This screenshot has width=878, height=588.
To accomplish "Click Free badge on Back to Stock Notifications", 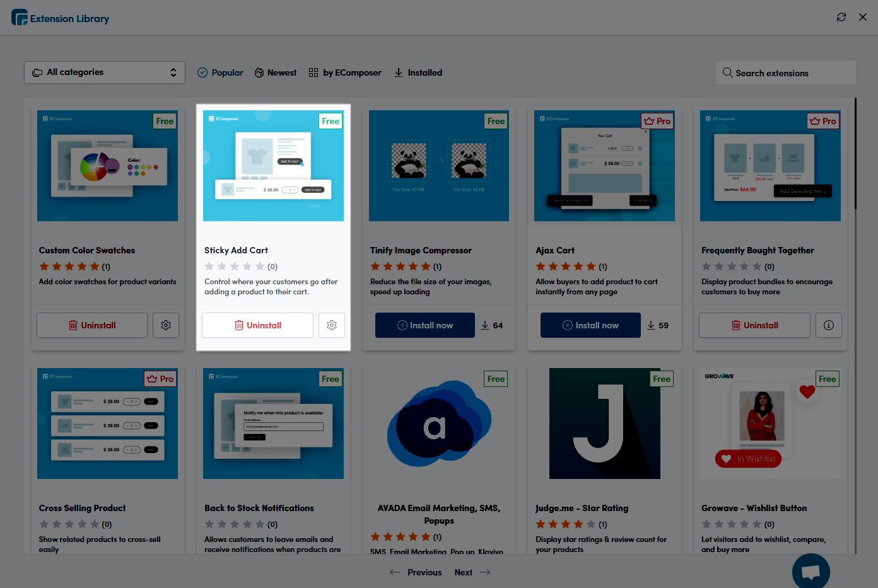I will [331, 379].
